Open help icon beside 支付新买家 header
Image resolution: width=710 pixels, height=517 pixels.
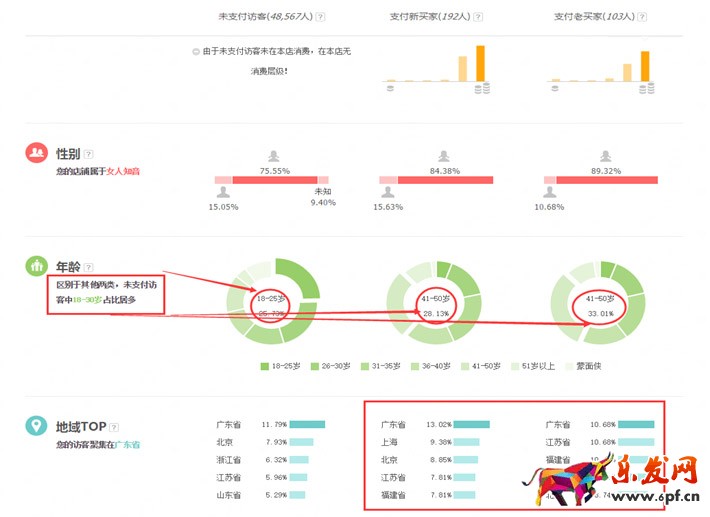[x=476, y=18]
